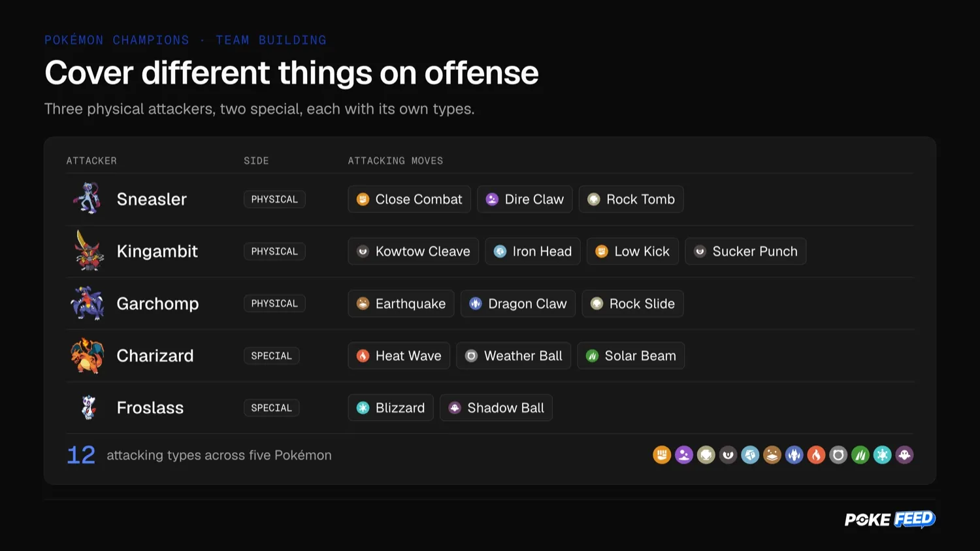Select Garchomp's Rock Slide move chip
Image resolution: width=980 pixels, height=551 pixels.
pyautogui.click(x=632, y=303)
